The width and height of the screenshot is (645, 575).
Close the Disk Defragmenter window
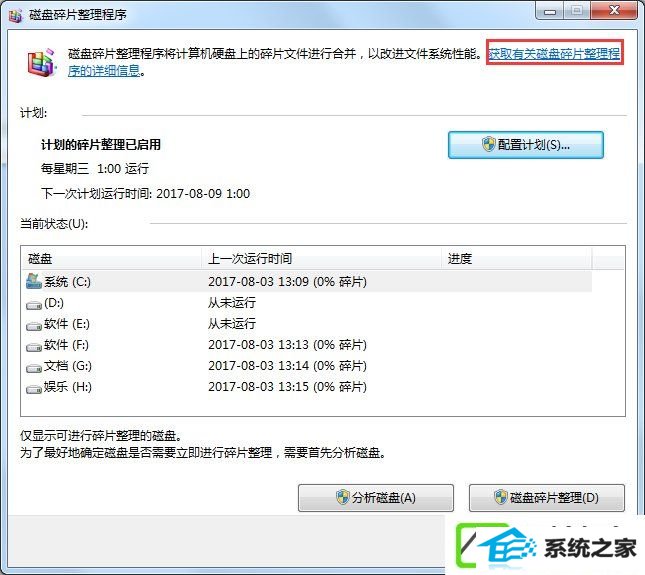[x=614, y=10]
